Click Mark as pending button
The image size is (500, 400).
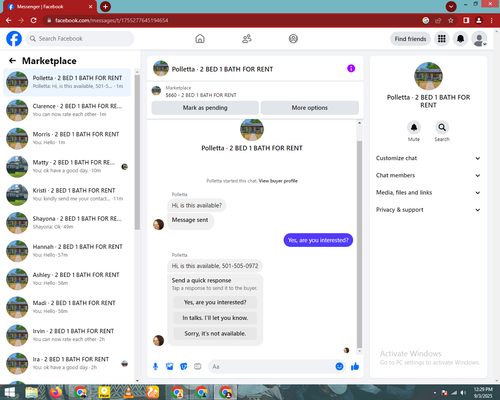click(x=205, y=108)
